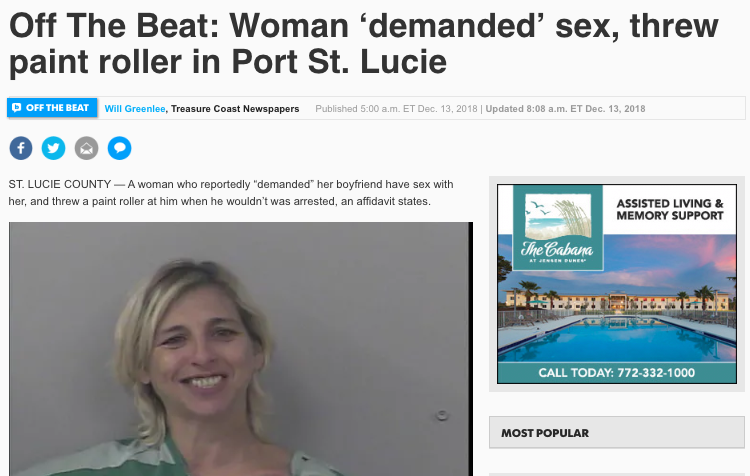Click the Published date timestamp
750x476 pixels.
tap(396, 109)
